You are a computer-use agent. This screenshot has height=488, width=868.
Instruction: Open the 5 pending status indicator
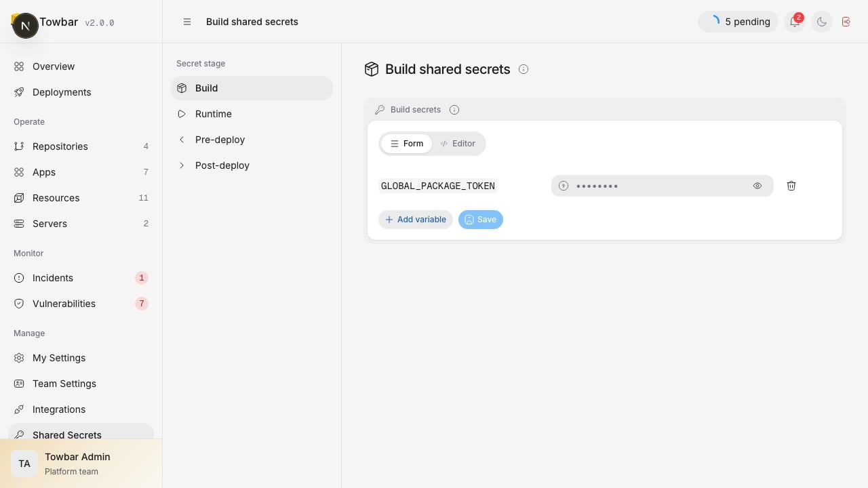tap(738, 22)
